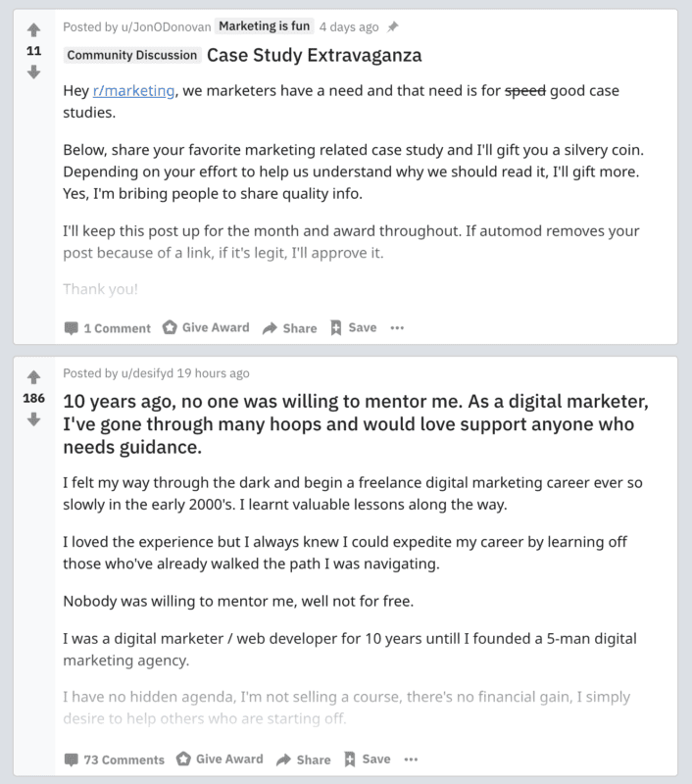Image resolution: width=692 pixels, height=784 pixels.
Task: View profile of u/JonODonovan
Action: [162, 26]
